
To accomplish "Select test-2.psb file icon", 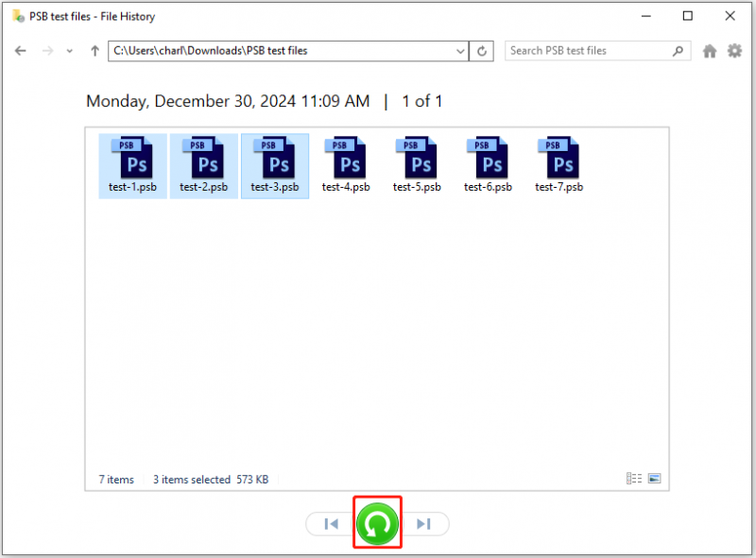I will 204,165.
